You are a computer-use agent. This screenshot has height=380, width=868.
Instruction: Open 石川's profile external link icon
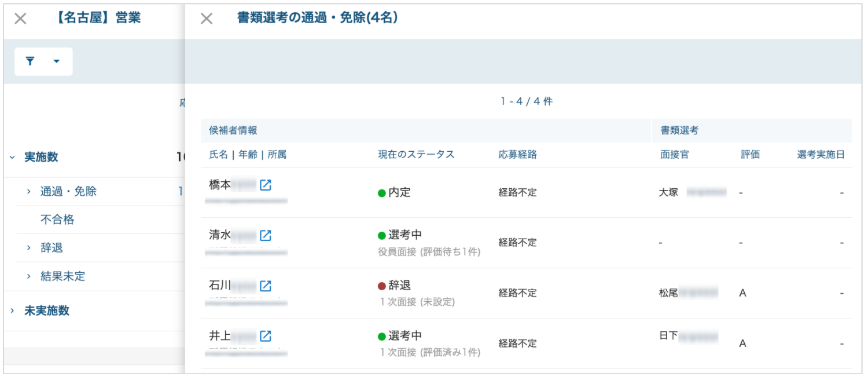tap(266, 286)
